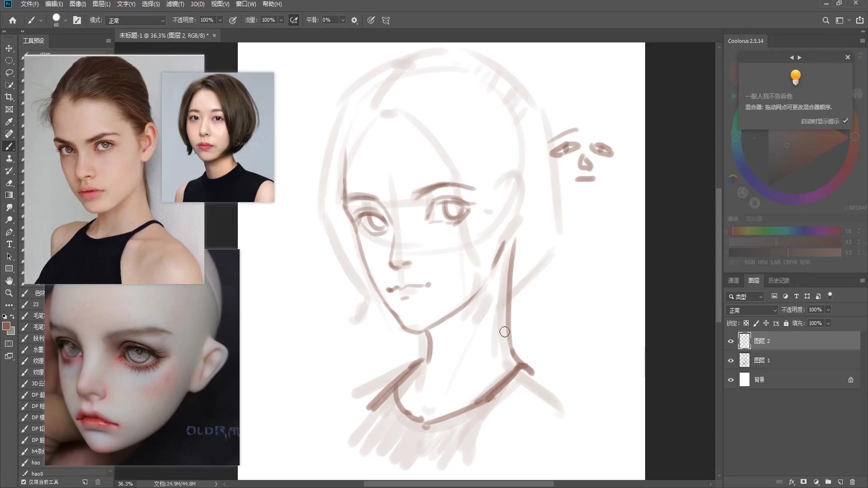
Task: Toggle lock transparent pixels
Action: [x=746, y=323]
